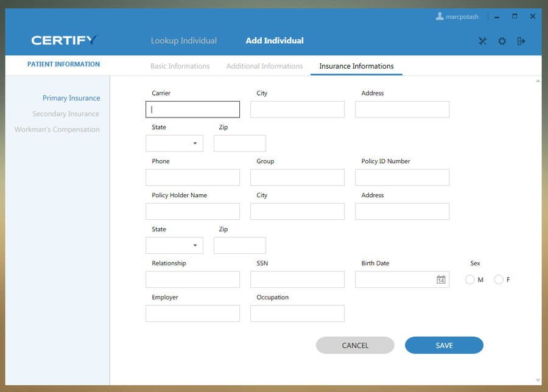
Task: Select the M sex radio button
Action: [x=470, y=279]
